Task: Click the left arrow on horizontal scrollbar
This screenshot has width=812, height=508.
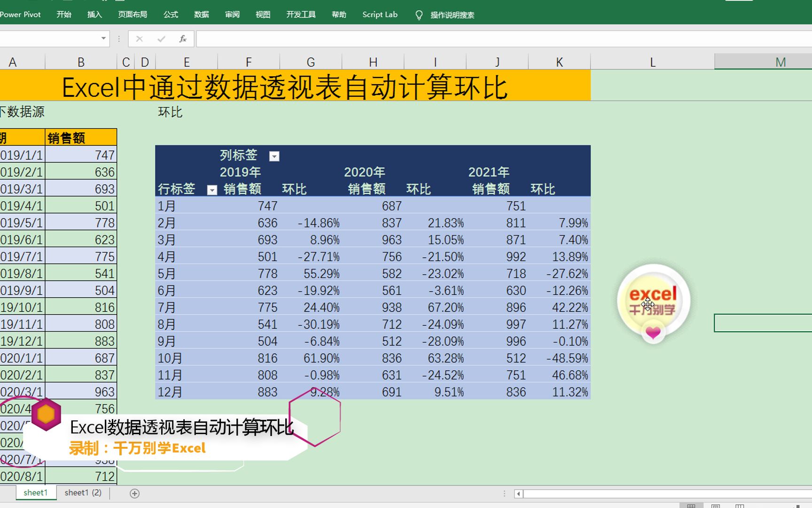Action: 518,493
